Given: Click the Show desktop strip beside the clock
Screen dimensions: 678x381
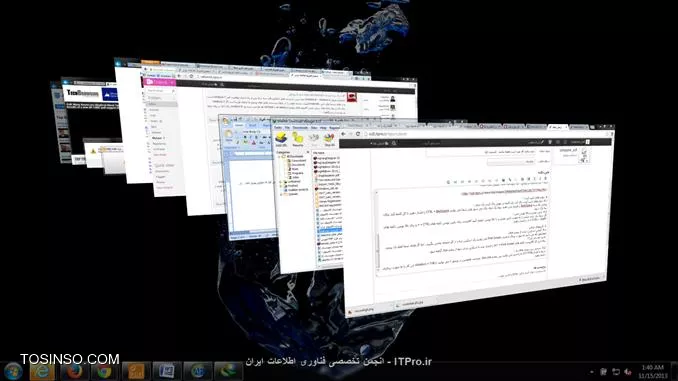Looking at the screenshot, I should (675, 371).
